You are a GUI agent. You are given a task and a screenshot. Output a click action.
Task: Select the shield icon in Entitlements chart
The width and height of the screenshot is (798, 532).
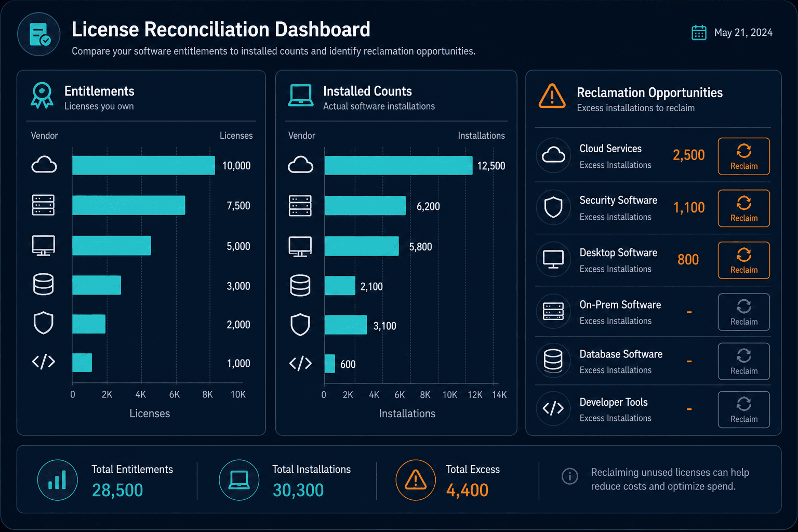click(43, 323)
